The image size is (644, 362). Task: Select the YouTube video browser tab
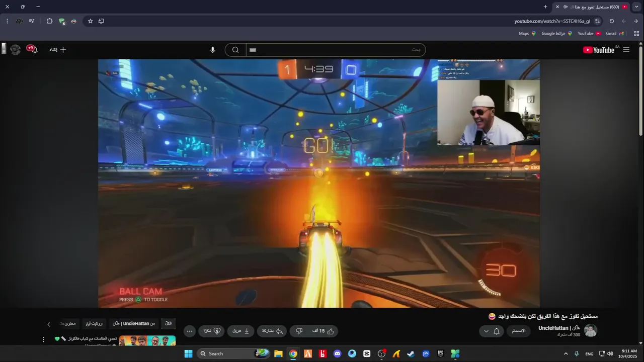pyautogui.click(x=591, y=7)
